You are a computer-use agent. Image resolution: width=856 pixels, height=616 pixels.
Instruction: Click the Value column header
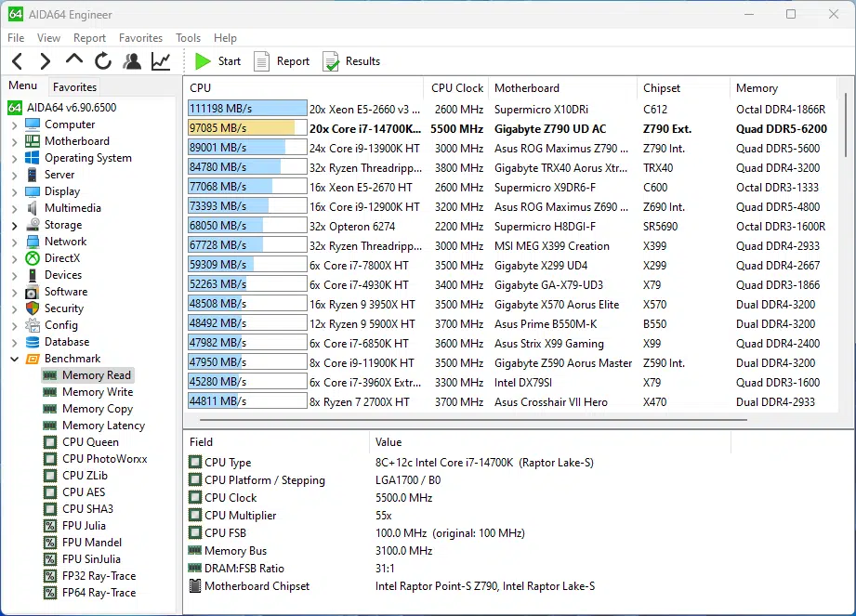click(x=550, y=442)
